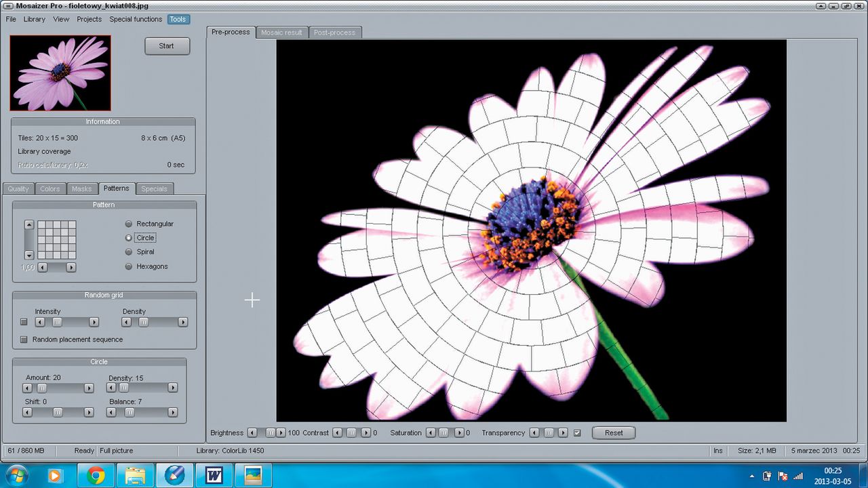Decrease Shift: 0 with left arrow

(x=27, y=412)
